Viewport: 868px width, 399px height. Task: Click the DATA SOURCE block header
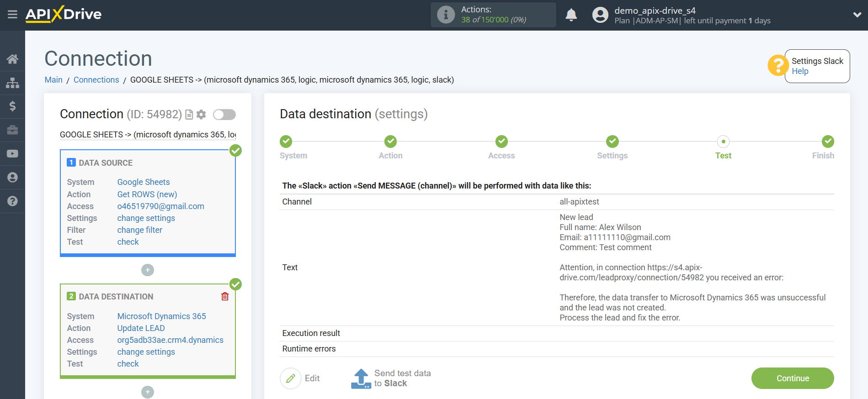(106, 163)
